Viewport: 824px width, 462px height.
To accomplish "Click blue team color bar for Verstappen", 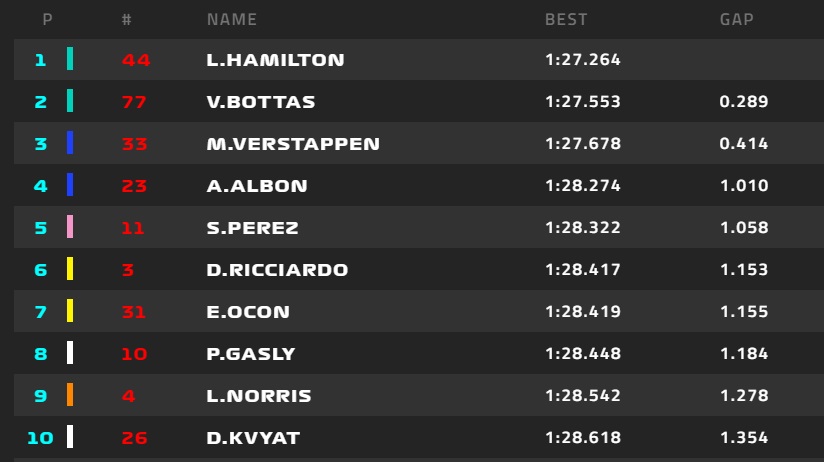I will click(x=70, y=143).
